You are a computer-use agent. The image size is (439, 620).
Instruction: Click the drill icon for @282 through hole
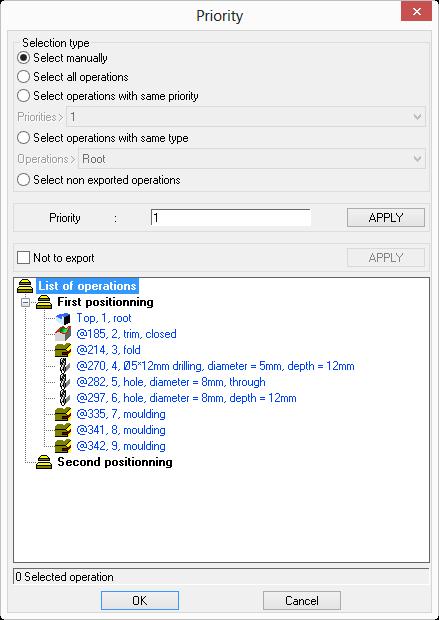pos(65,382)
